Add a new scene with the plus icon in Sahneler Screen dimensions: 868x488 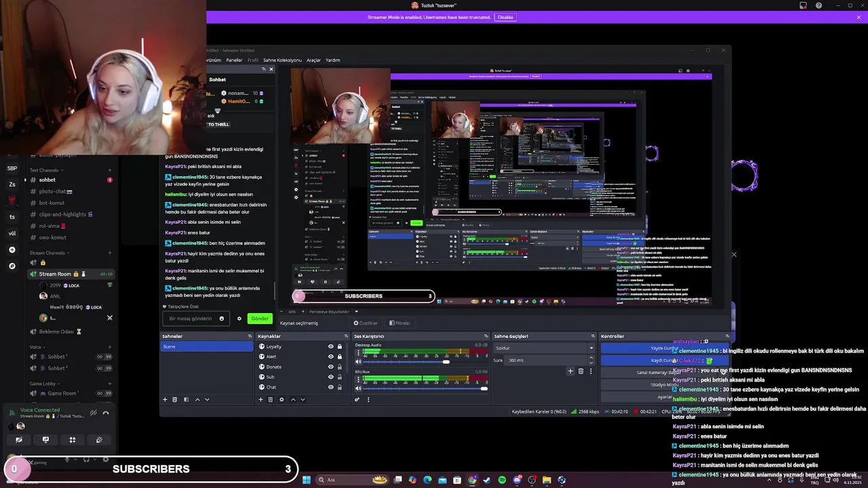(x=165, y=399)
